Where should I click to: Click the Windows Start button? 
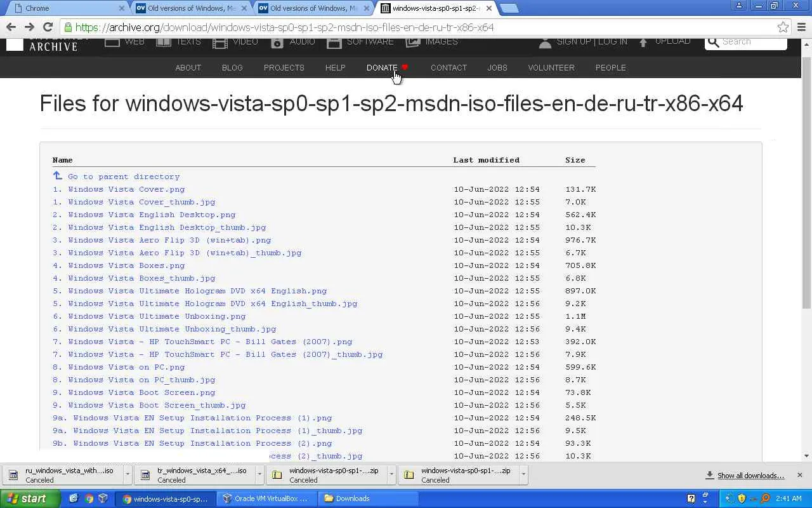point(30,498)
